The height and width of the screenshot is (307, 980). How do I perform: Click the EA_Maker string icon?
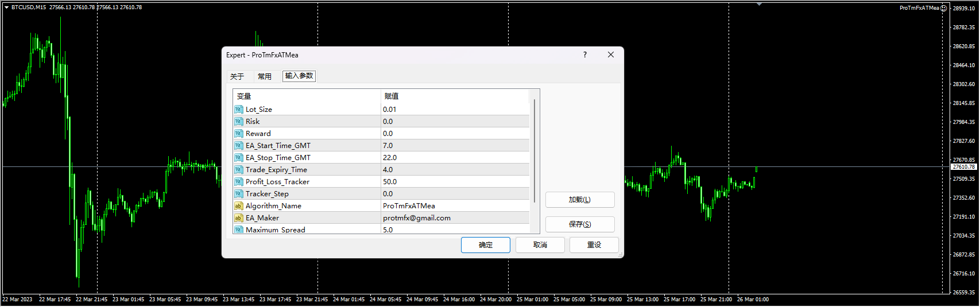pyautogui.click(x=238, y=218)
